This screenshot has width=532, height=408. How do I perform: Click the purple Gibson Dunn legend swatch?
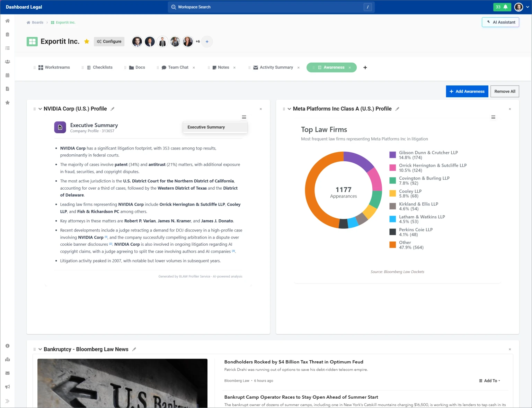pos(392,155)
